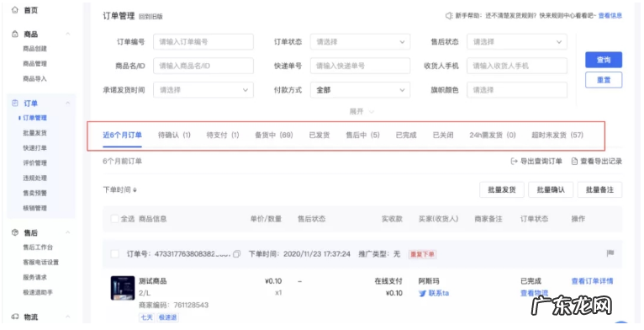Click the 订单 section icon
Screen dimensions: 644x330
click(15, 103)
